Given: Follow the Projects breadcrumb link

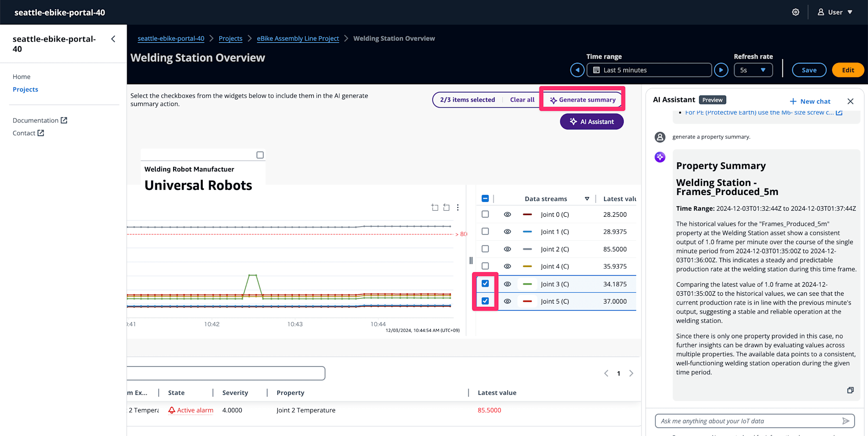Looking at the screenshot, I should 230,39.
